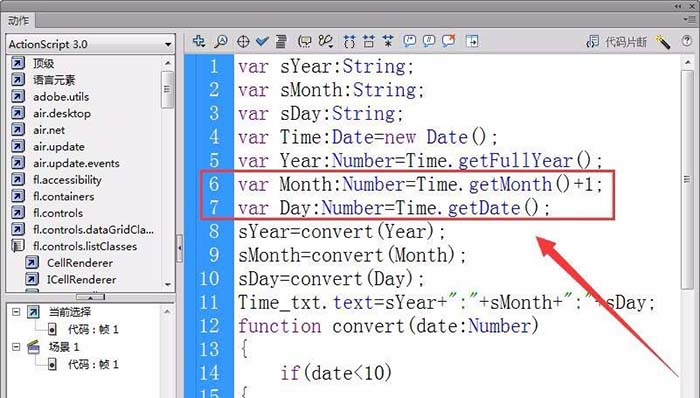Open ActionScript 3.0 version dropdown
700x398 pixels.
91,44
